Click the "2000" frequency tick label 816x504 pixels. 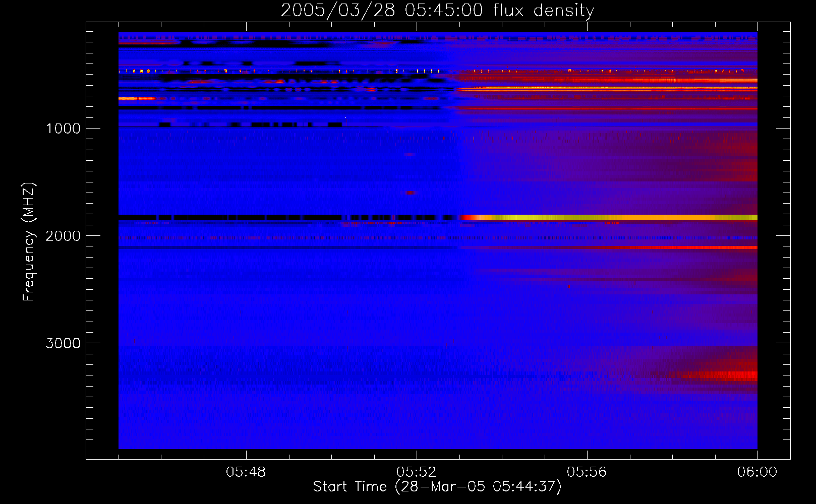[x=63, y=236]
